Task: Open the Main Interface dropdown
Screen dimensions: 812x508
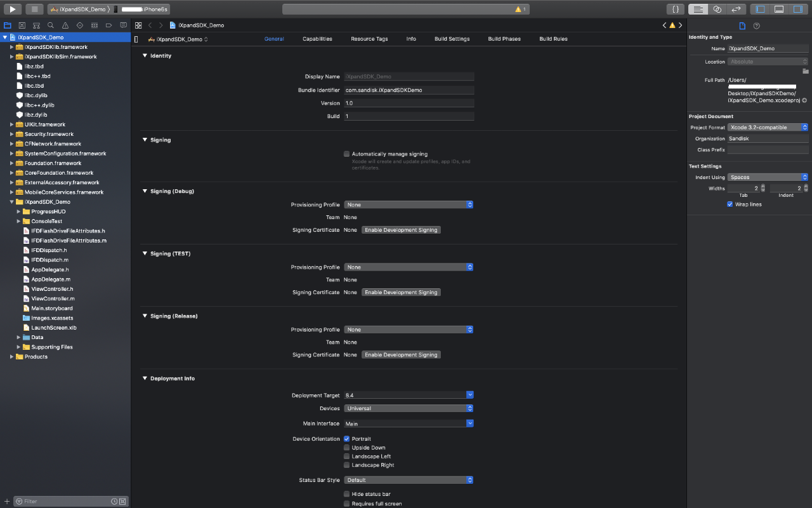Action: point(470,424)
